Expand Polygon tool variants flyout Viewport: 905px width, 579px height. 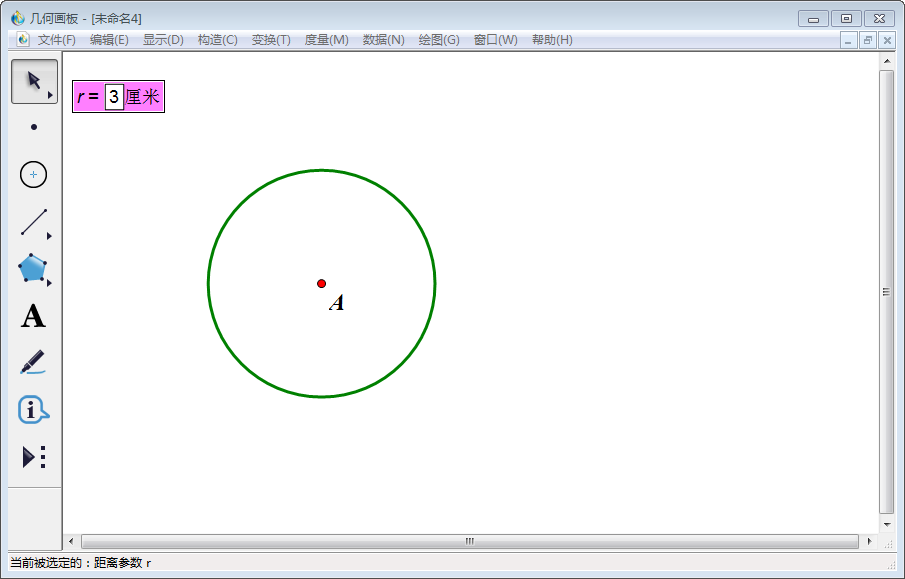point(50,283)
